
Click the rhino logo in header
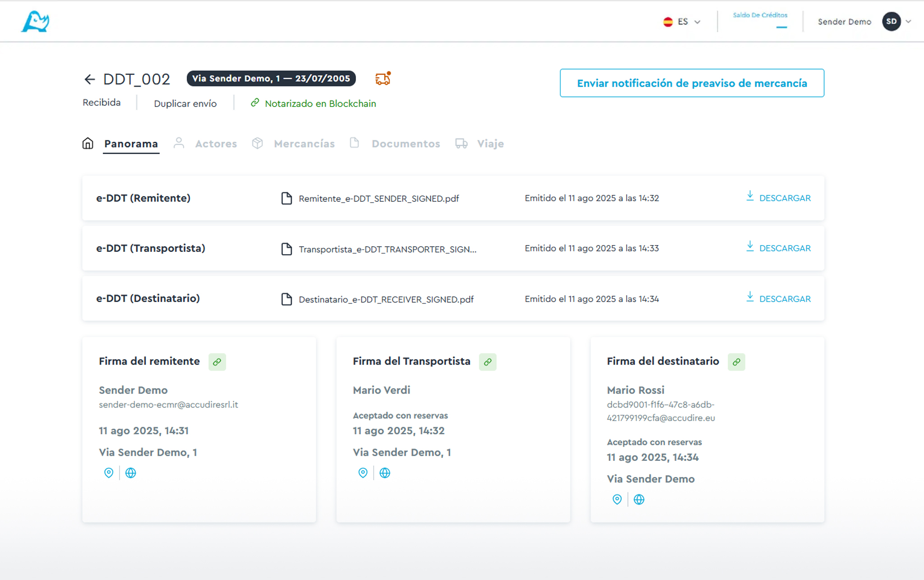[35, 22]
